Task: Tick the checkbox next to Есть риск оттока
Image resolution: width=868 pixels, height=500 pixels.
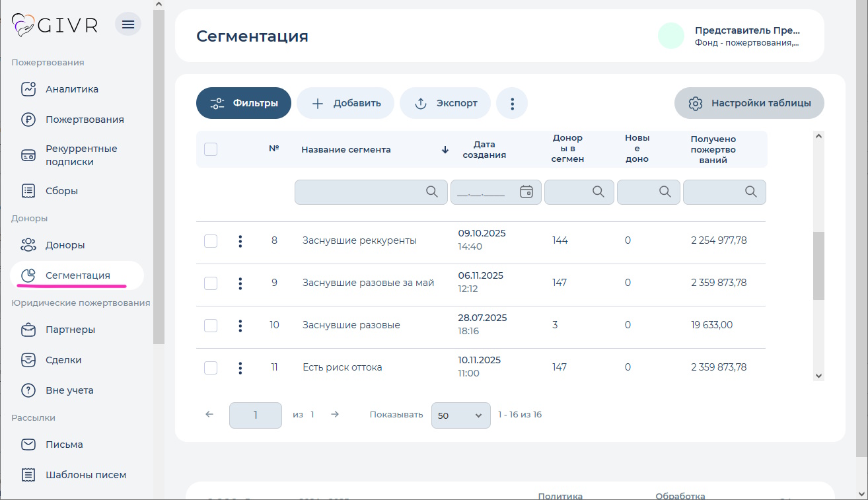Action: (x=210, y=368)
